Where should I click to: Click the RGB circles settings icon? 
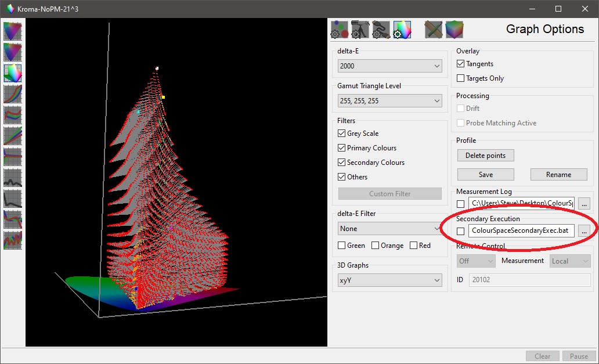tap(339, 29)
